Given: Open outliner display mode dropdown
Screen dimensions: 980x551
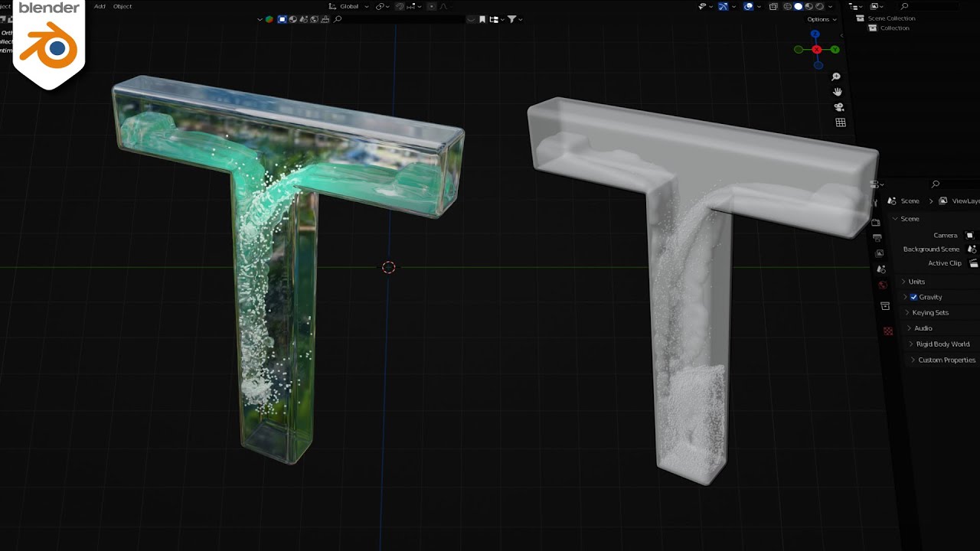Looking at the screenshot, I should [854, 6].
